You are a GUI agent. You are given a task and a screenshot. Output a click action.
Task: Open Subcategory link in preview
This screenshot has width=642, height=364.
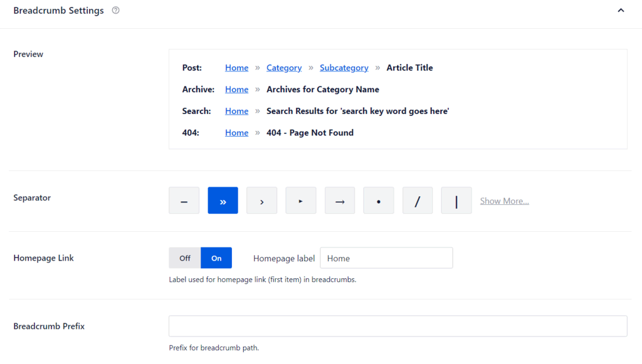[344, 68]
